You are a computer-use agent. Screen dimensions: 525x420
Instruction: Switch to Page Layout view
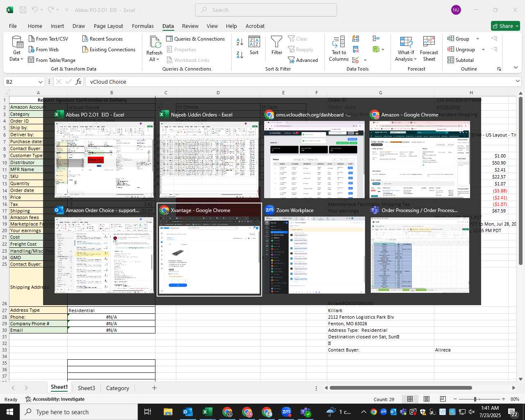(x=427, y=399)
